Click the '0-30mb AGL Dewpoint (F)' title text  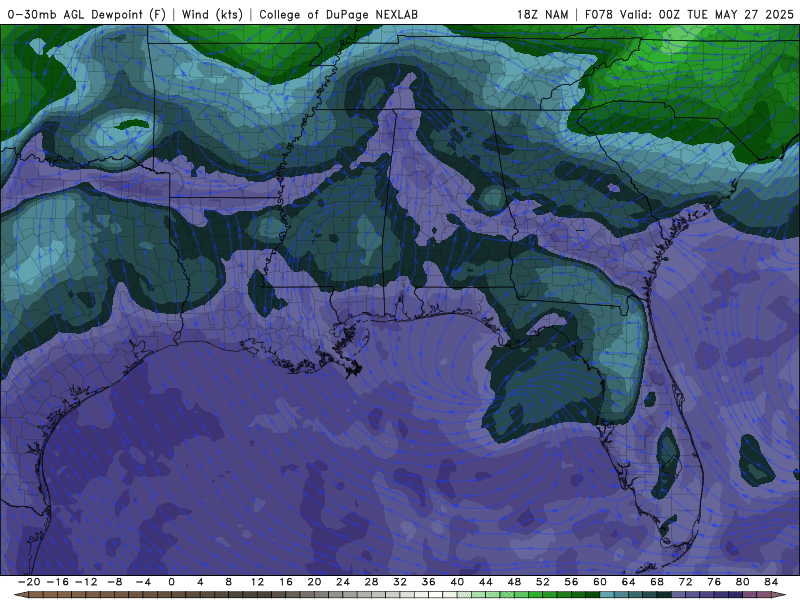[x=87, y=14]
